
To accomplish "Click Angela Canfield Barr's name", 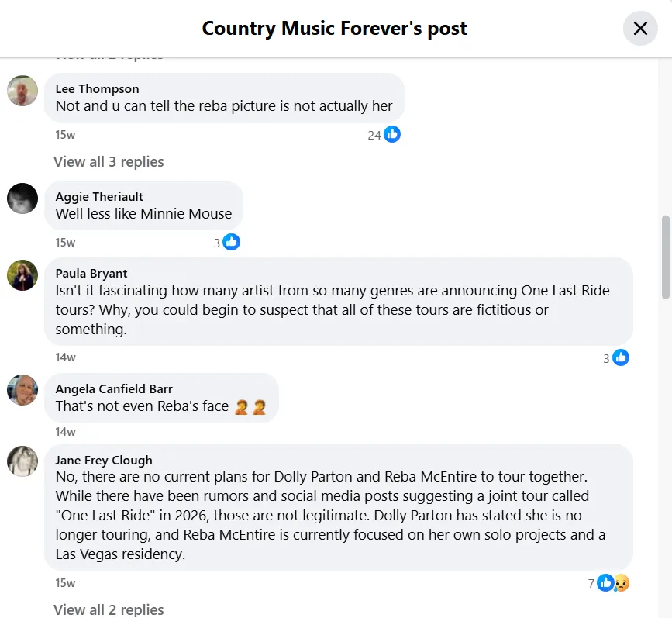I will [114, 389].
